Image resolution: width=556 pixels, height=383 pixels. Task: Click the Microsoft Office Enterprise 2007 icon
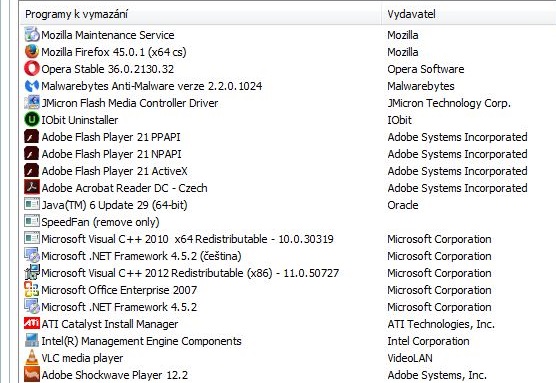[x=32, y=289]
